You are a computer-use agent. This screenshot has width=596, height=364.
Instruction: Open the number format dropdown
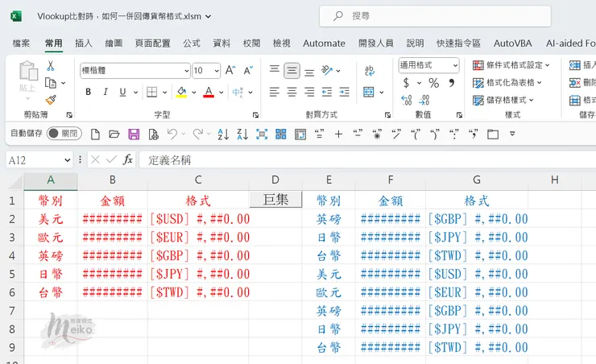tap(455, 65)
